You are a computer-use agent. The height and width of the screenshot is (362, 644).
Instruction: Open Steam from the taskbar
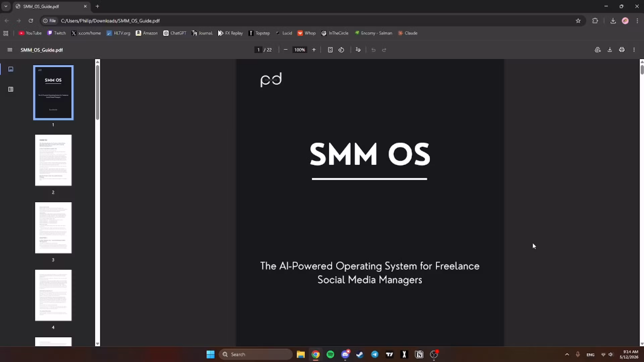(360, 354)
